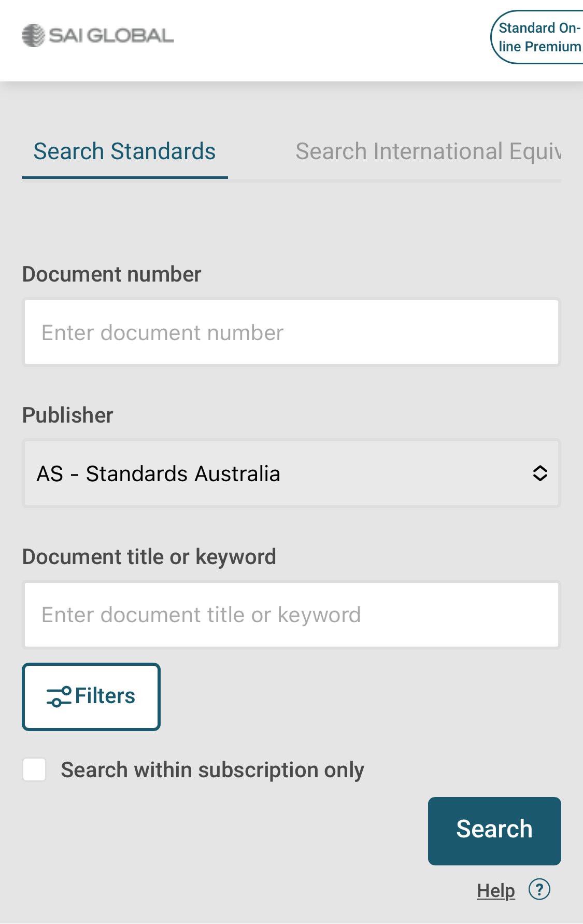
Task: Switch to Search International Equivalents tab
Action: point(428,151)
